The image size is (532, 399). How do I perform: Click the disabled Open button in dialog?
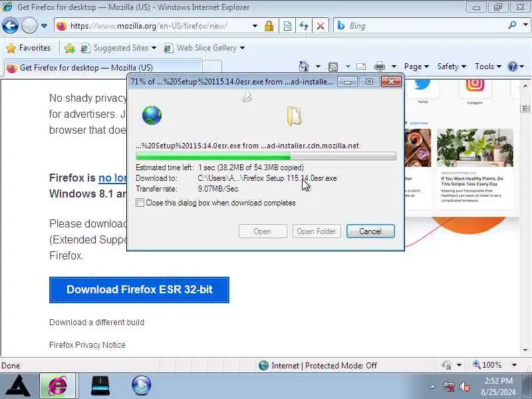click(263, 231)
